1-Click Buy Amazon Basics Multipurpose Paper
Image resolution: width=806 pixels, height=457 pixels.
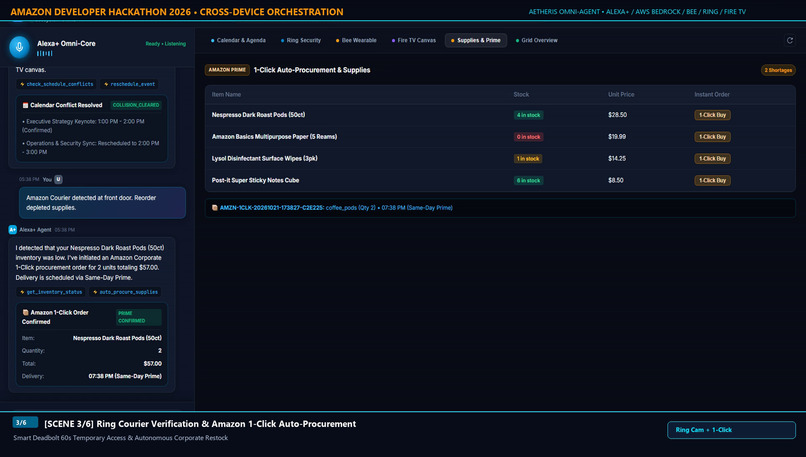coord(712,137)
